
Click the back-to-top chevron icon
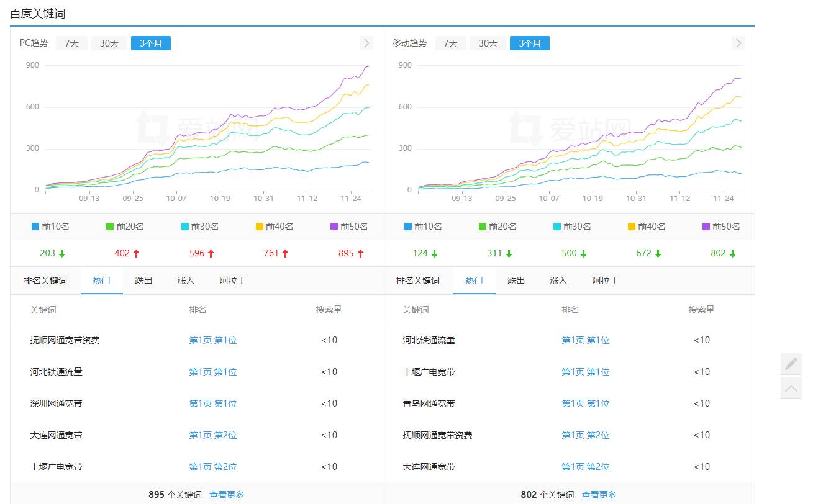tap(791, 389)
